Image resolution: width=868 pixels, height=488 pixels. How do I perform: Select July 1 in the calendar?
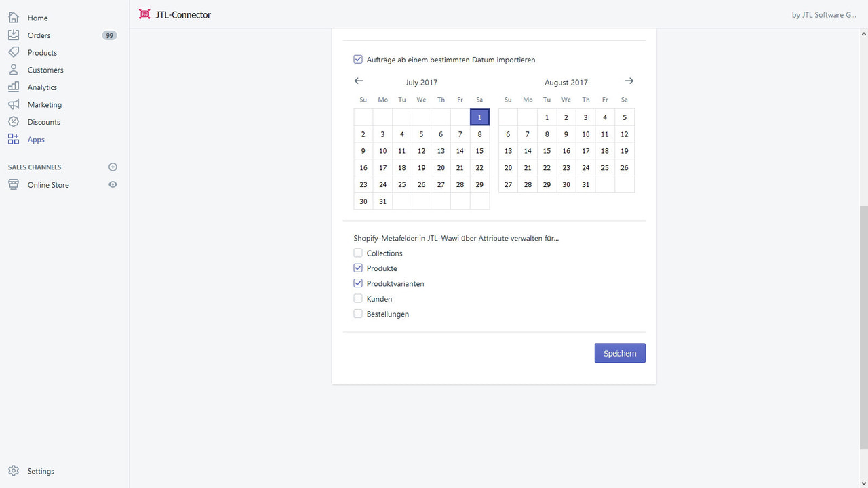click(x=479, y=117)
